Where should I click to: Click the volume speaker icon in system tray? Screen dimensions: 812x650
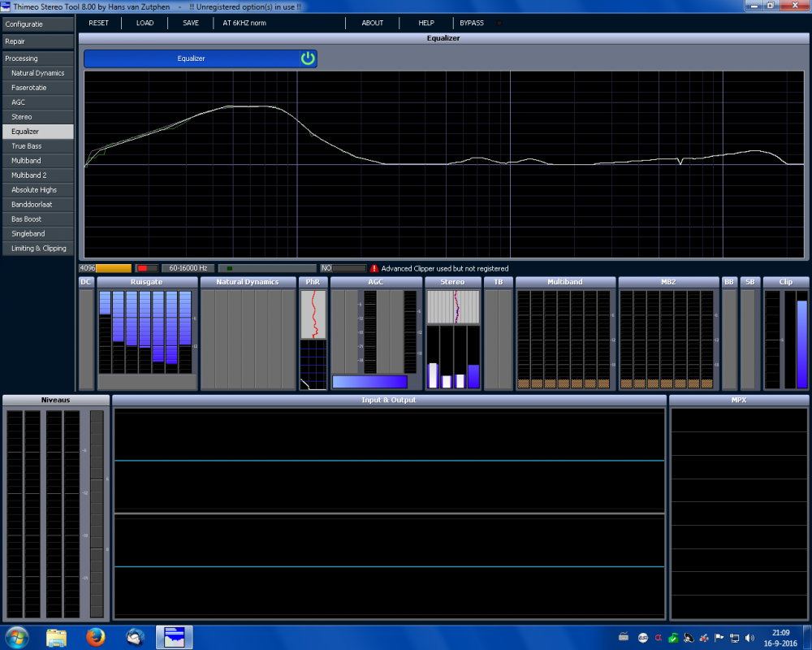click(x=748, y=638)
